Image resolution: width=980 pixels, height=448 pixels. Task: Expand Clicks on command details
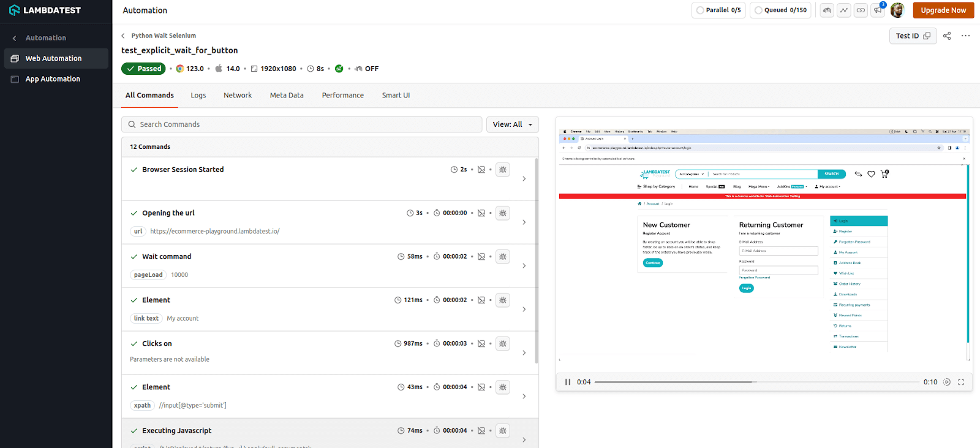[x=524, y=353]
